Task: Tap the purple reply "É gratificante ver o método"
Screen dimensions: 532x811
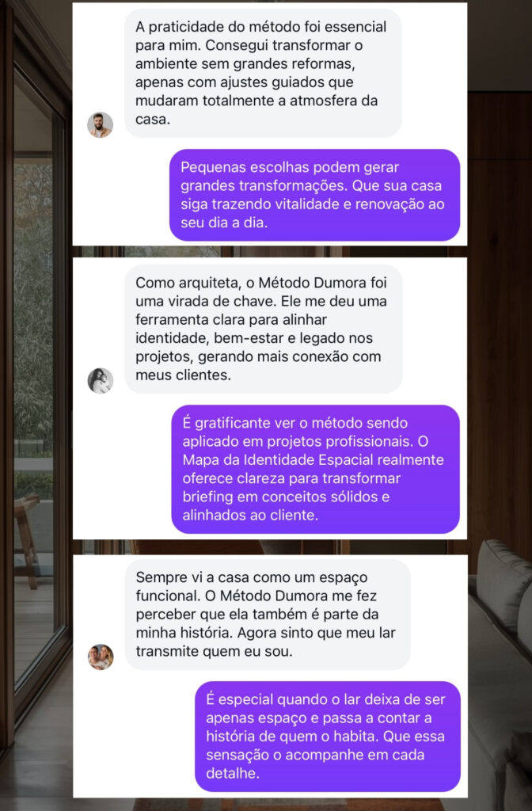Action: pyautogui.click(x=315, y=469)
